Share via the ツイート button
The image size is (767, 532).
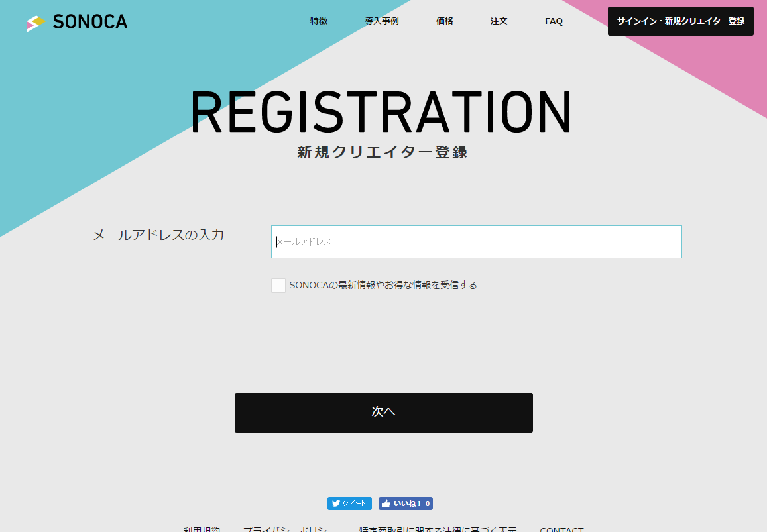(349, 504)
